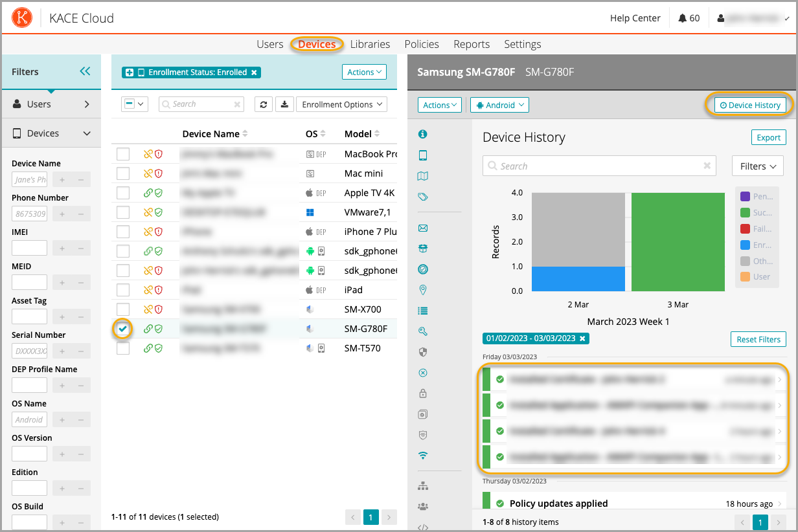Image resolution: width=798 pixels, height=532 pixels.
Task: Go to the Reports tab
Action: (472, 44)
